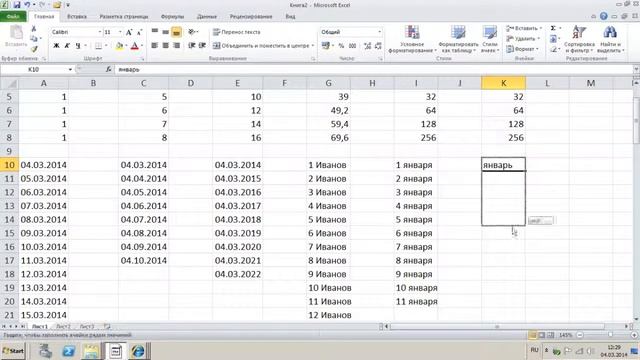Open Форматировать как таблицу gallery
The image size is (640, 360).
click(458, 39)
